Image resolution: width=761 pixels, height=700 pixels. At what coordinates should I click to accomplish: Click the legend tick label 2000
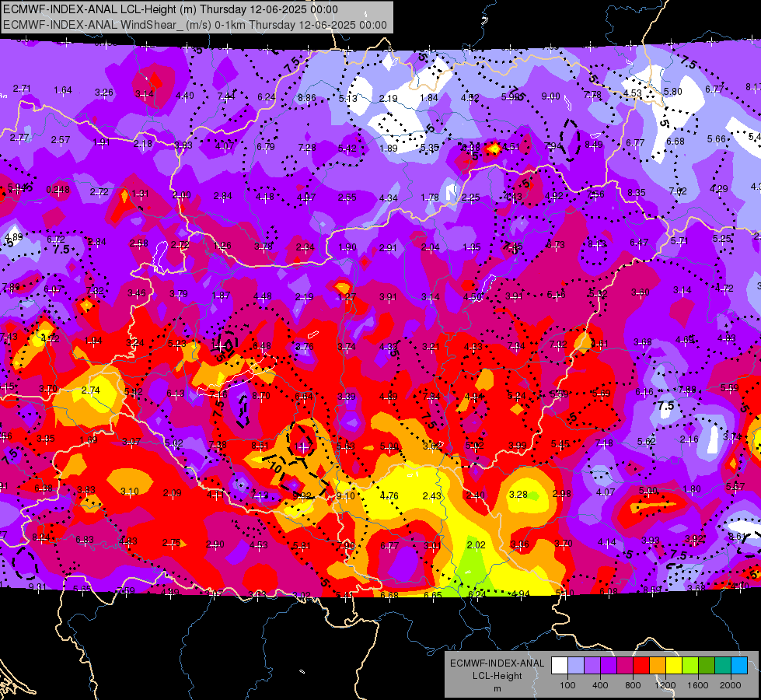point(730,685)
